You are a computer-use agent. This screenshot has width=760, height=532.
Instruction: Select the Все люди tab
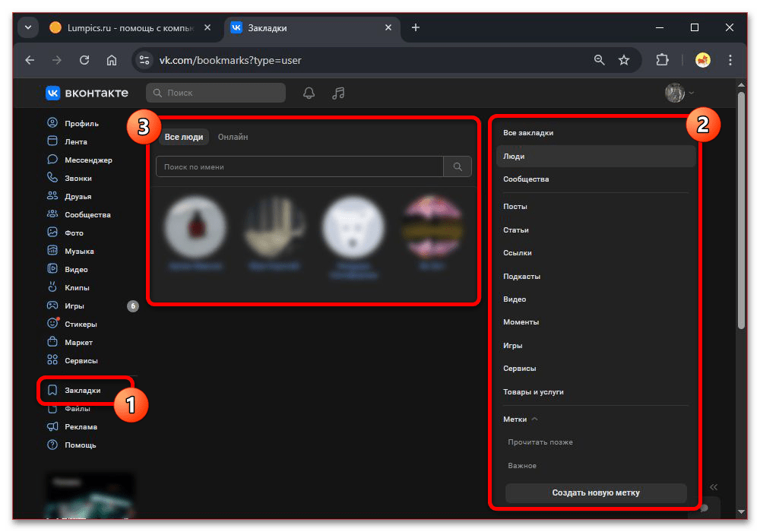(x=183, y=138)
